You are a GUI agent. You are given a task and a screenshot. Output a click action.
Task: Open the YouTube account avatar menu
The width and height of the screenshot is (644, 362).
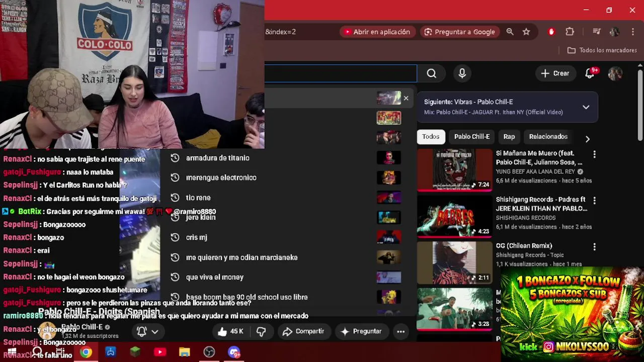tap(615, 73)
